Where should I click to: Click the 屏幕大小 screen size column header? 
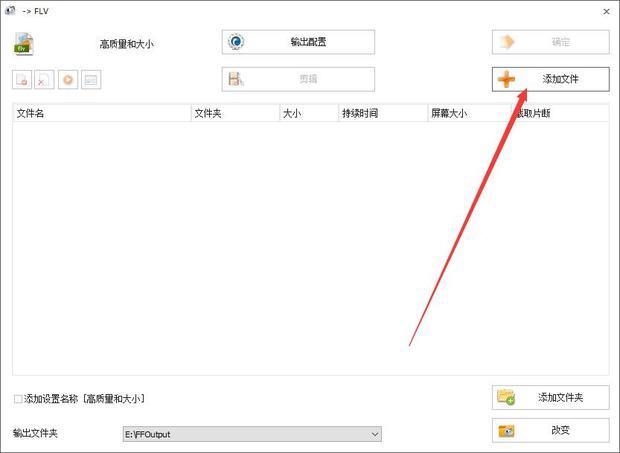pyautogui.click(x=466, y=113)
